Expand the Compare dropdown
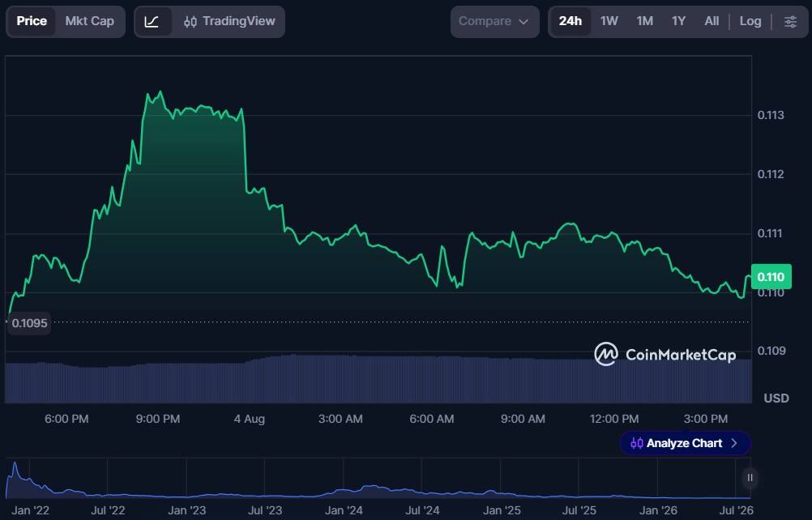 [494, 22]
